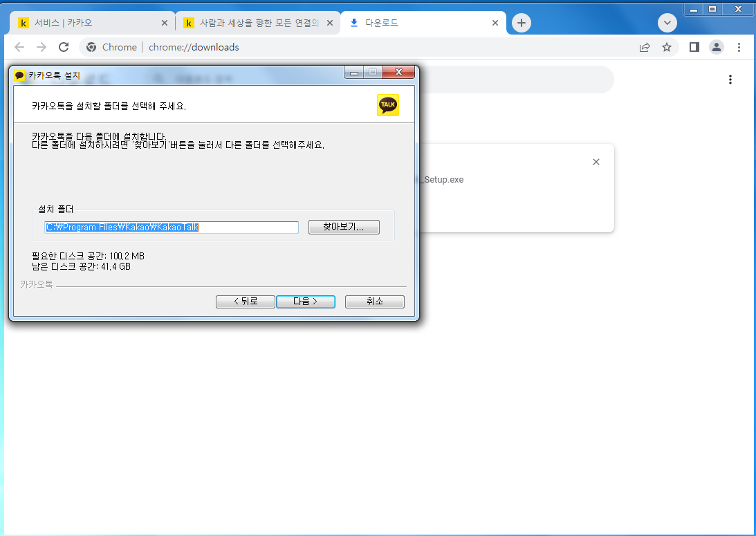Open Chrome side panel icon
Viewport: 756px width, 536px height.
pyautogui.click(x=694, y=47)
